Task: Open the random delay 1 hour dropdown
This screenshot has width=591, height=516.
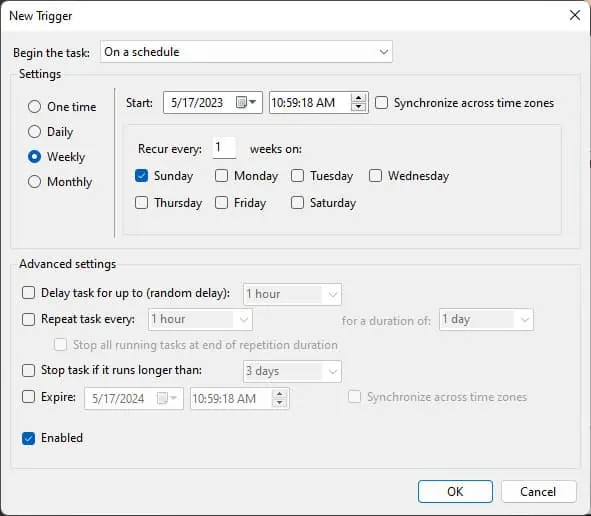Action: [x=292, y=294]
